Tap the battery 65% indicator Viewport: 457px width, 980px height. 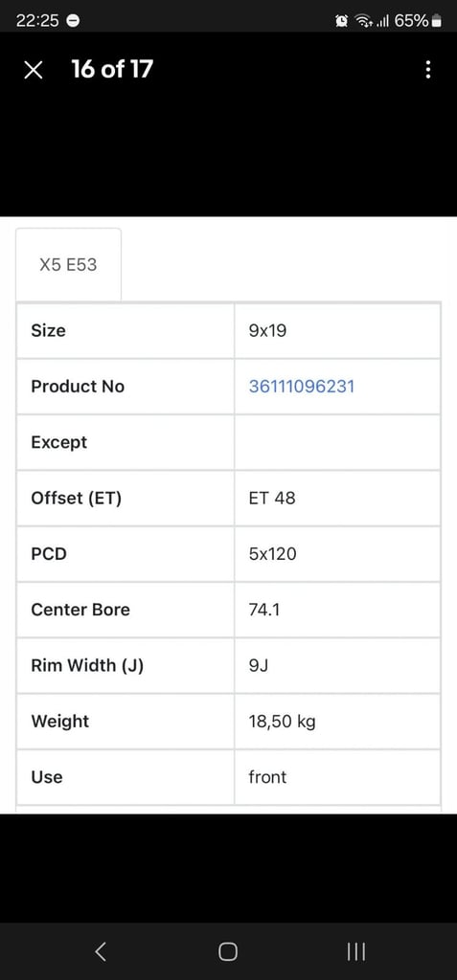point(418,21)
